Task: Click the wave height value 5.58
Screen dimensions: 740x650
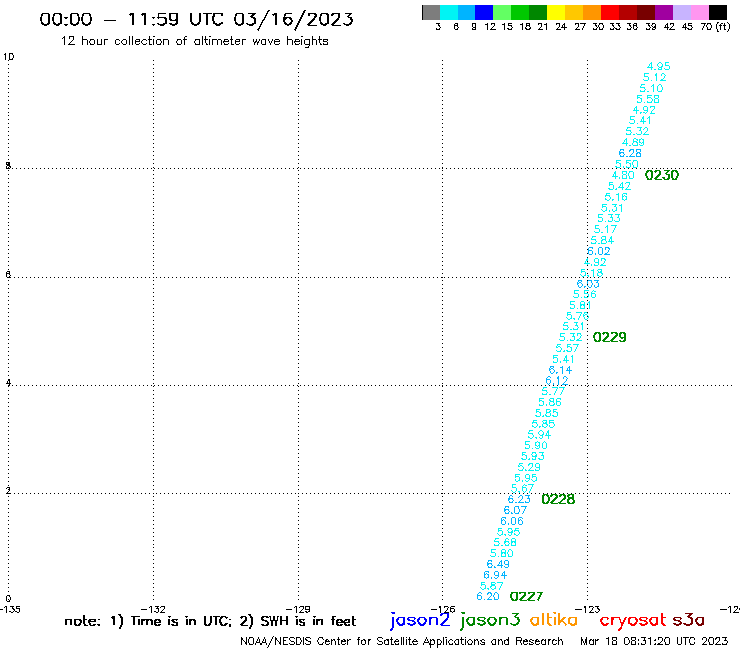Action: pyautogui.click(x=648, y=99)
